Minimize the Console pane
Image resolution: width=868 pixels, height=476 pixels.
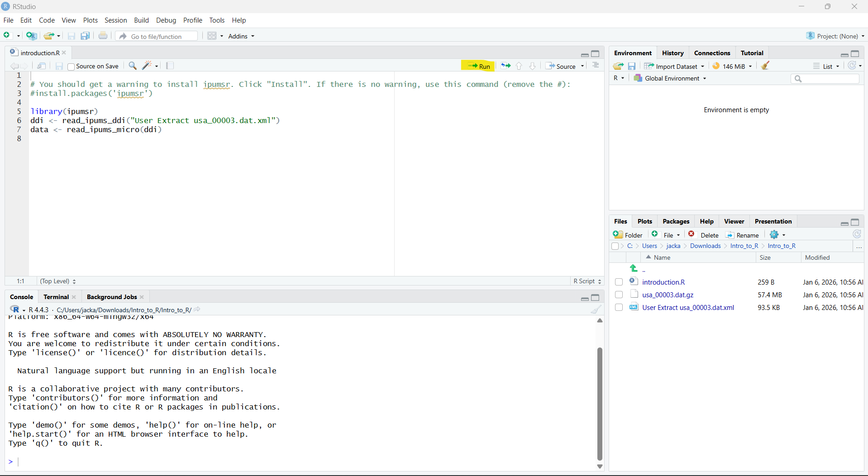pyautogui.click(x=585, y=298)
